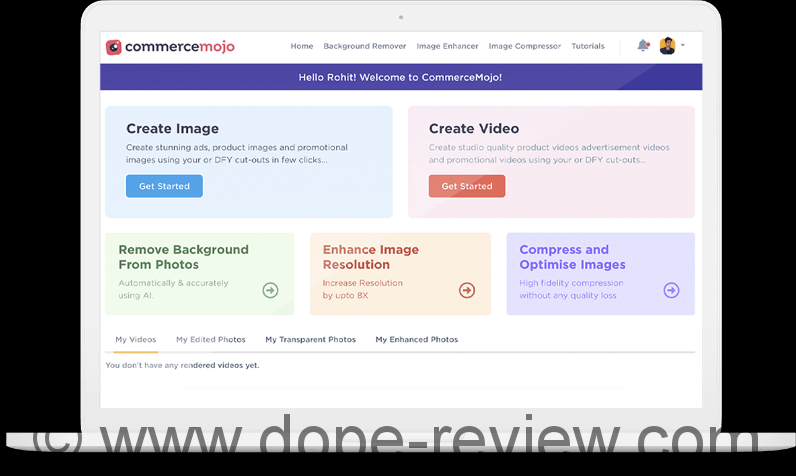Show the My Enhanced Photos tab
The image size is (796, 476).
[416, 340]
